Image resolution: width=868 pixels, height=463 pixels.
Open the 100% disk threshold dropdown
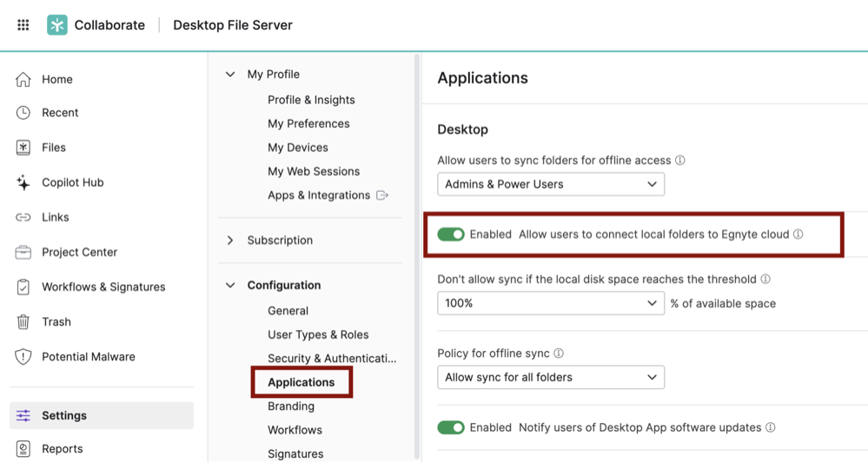tap(551, 303)
